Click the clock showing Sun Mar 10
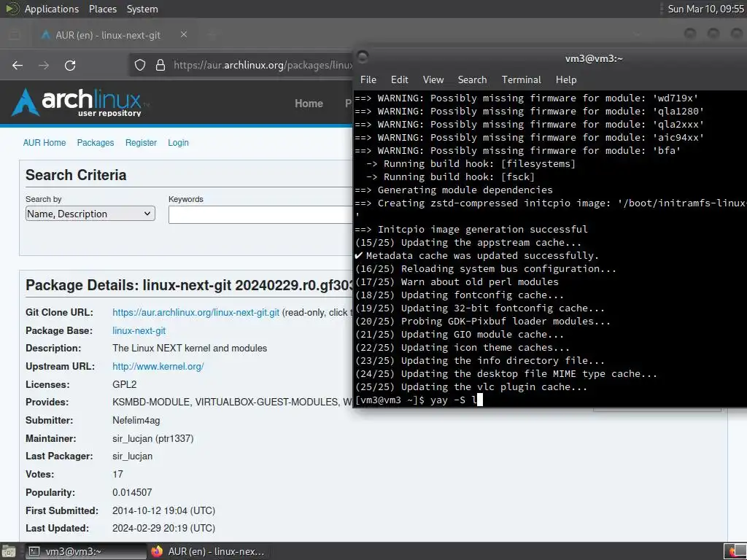747x560 pixels. tap(705, 9)
